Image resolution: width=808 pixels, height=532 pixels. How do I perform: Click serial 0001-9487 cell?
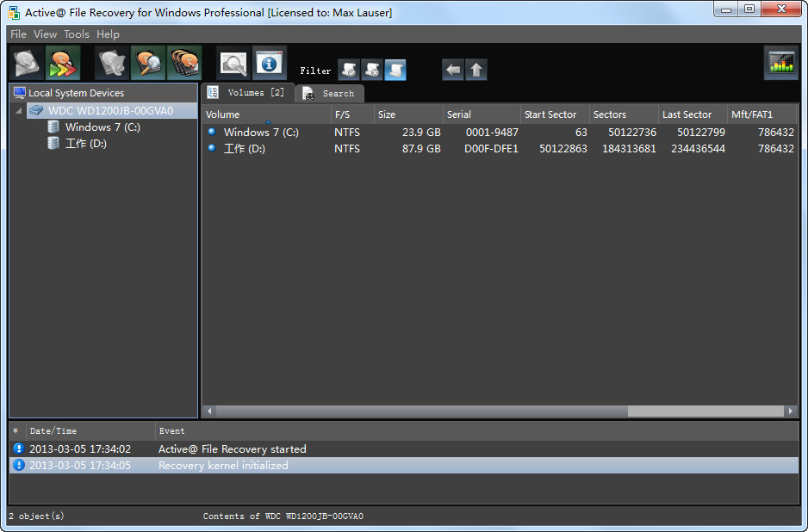(x=492, y=133)
